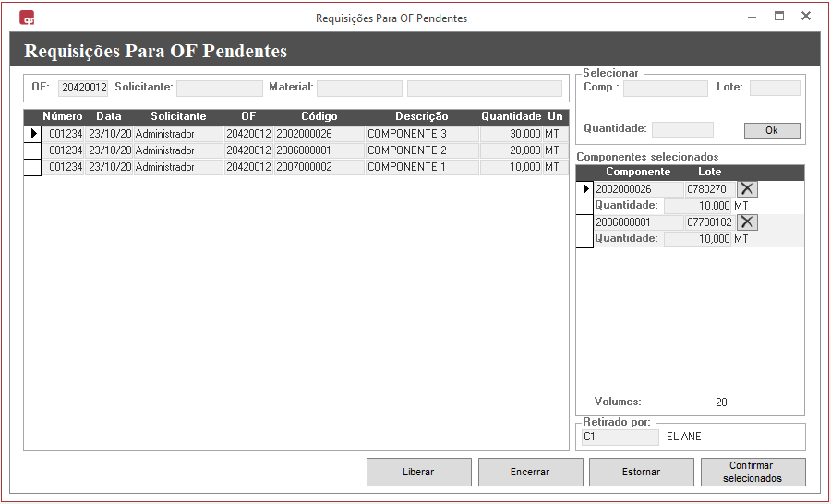The height and width of the screenshot is (504, 831).
Task: Select the COMPONENTE 1 row
Action: pyautogui.click(x=420, y=167)
